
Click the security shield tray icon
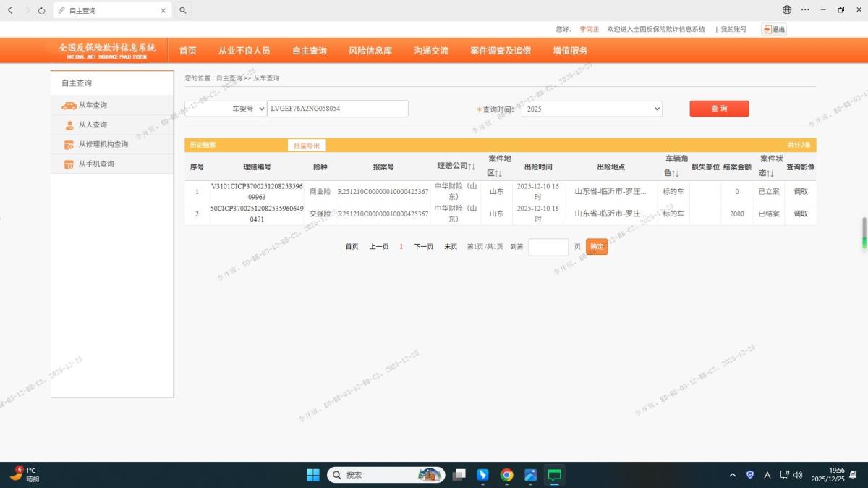pos(750,475)
